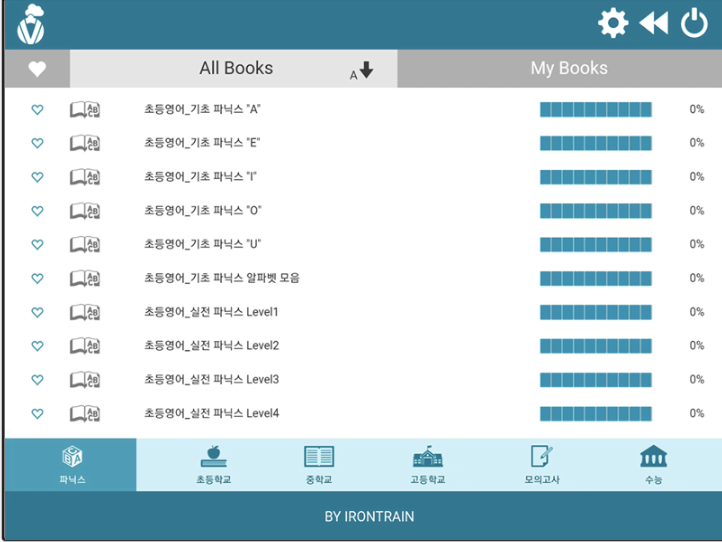Click book icon for 기초 파닉스 "U"
This screenshot has height=542, width=722.
85,245
